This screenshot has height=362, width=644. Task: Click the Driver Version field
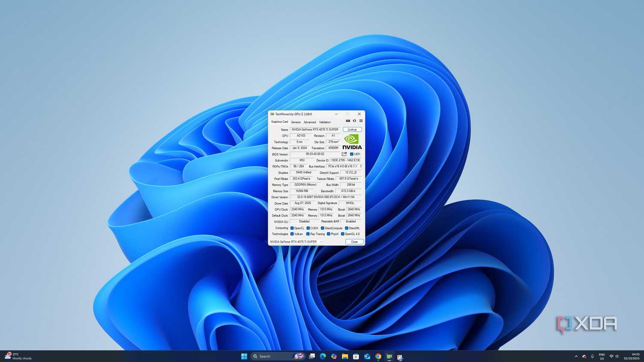click(326, 197)
